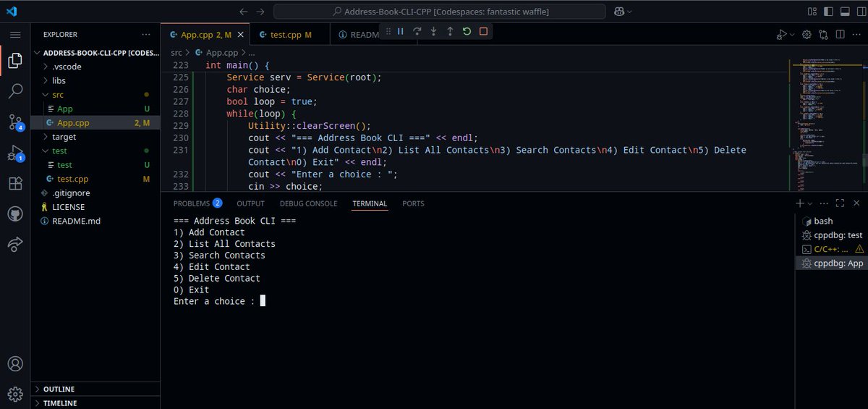Stop the debugging session
This screenshot has height=409, width=868.
click(x=483, y=32)
